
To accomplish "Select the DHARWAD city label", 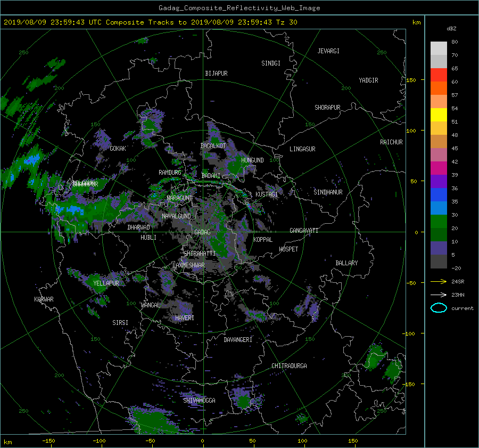I will 138,227.
